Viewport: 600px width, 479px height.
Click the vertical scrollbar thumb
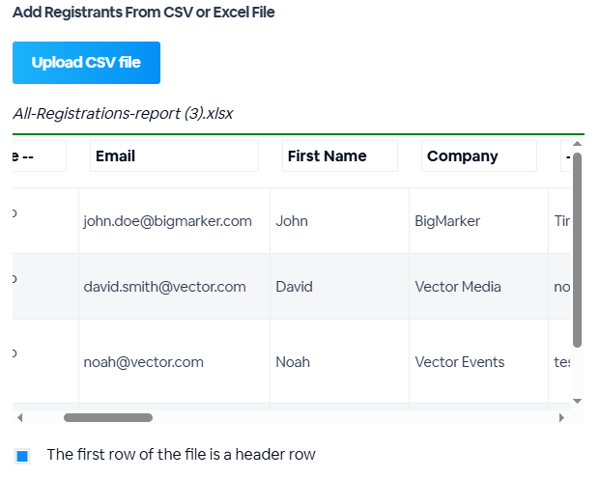tap(577, 250)
